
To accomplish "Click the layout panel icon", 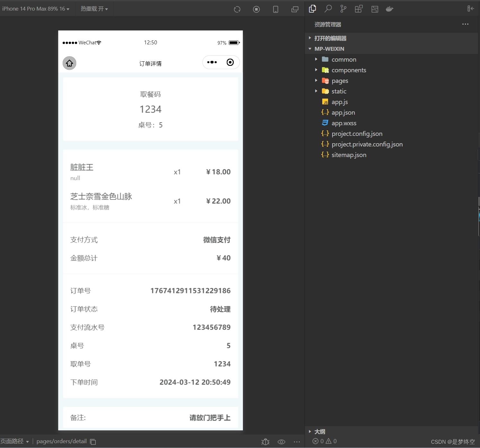I will 375,9.
